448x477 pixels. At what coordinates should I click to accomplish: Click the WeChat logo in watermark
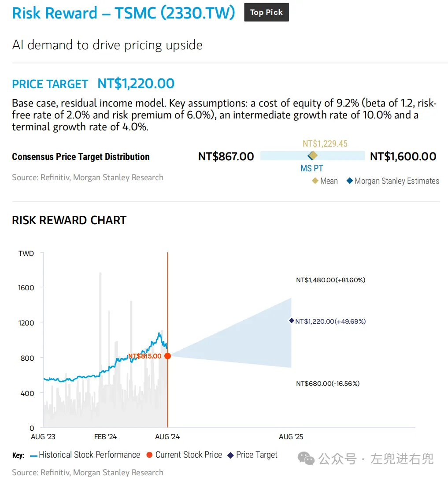point(306,459)
